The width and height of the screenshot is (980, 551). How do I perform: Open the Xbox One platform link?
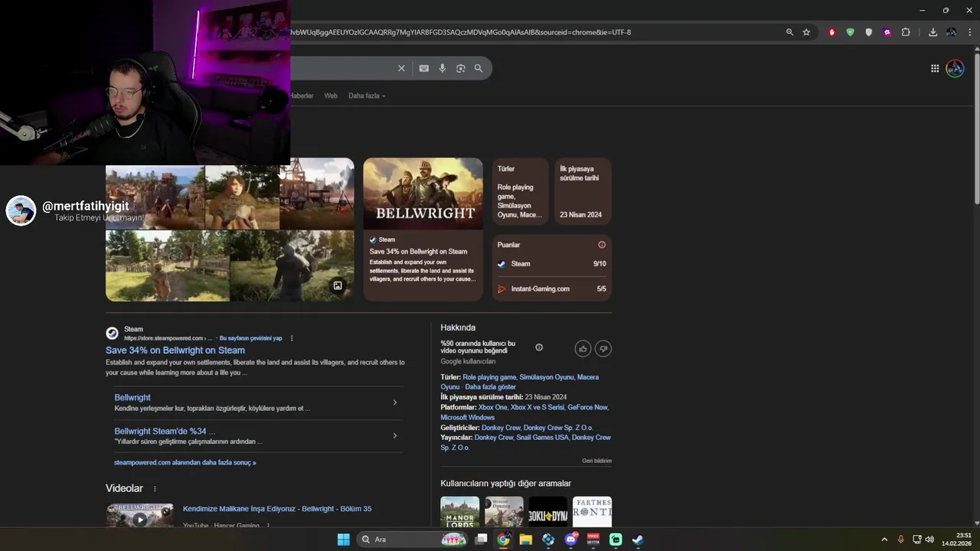493,407
